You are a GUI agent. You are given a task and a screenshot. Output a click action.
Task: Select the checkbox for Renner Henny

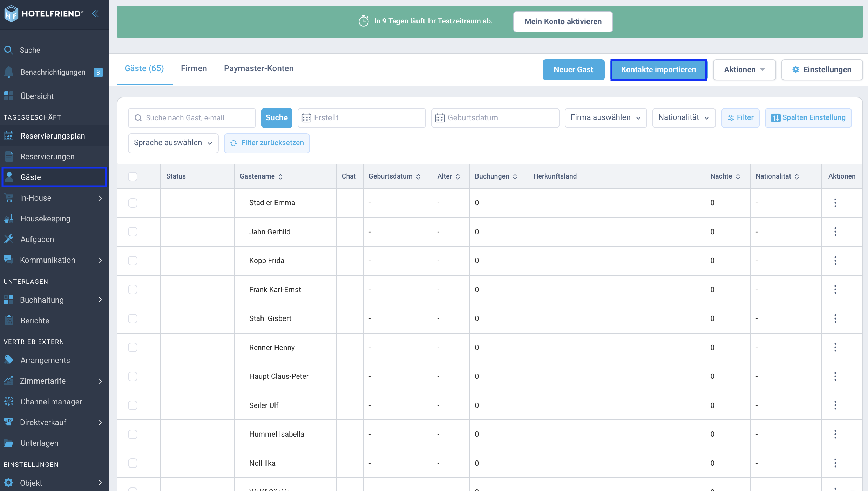133,347
